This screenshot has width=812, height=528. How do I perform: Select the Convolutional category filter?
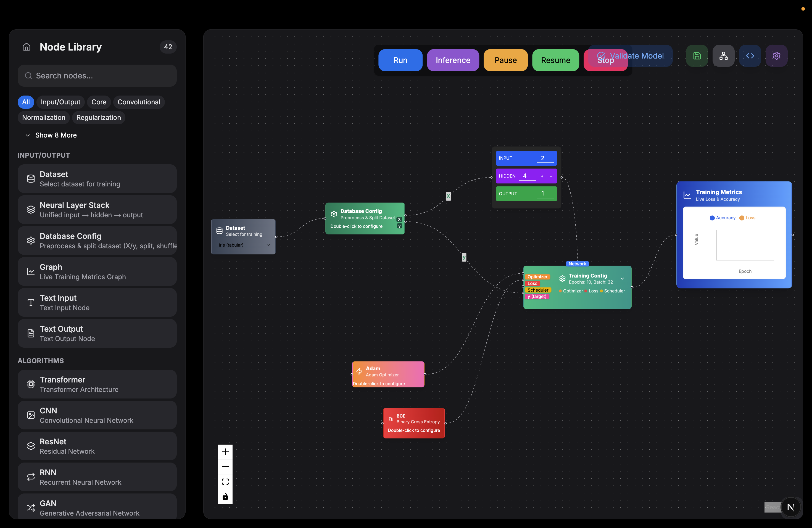click(139, 102)
